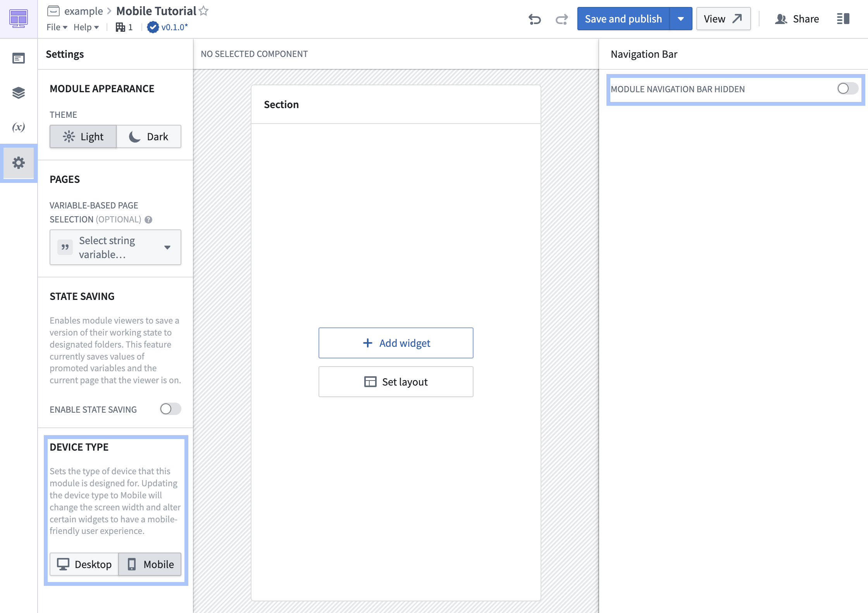The width and height of the screenshot is (868, 613).
Task: Expand the Save and publish dropdown arrow
Action: [x=681, y=19]
